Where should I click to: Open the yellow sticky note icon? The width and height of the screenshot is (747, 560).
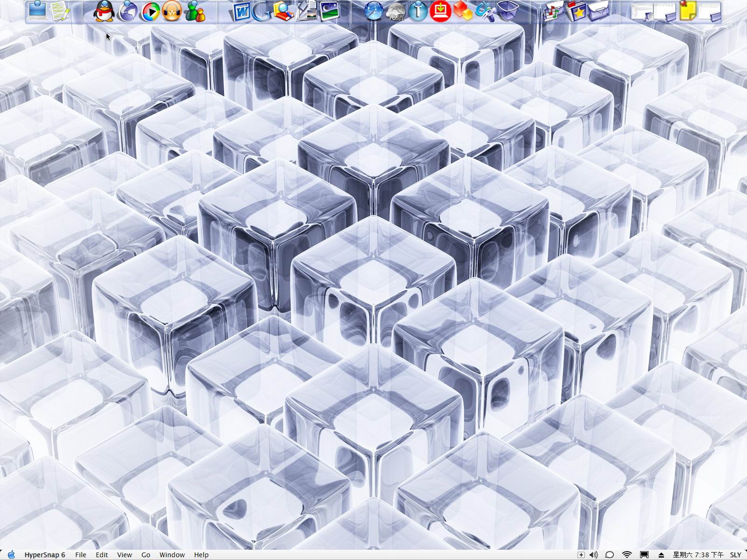688,11
